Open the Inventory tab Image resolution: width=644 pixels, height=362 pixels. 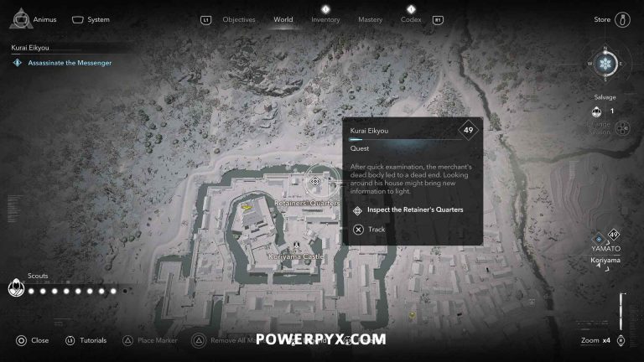coord(325,19)
